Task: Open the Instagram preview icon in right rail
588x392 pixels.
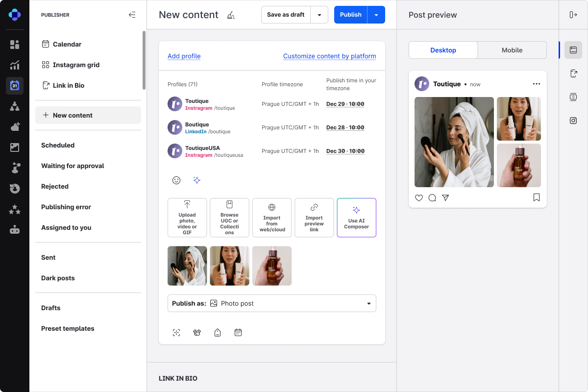Action: point(573,121)
